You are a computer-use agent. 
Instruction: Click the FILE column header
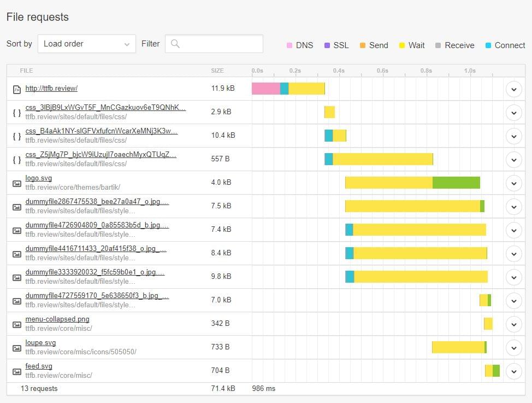pyautogui.click(x=26, y=71)
